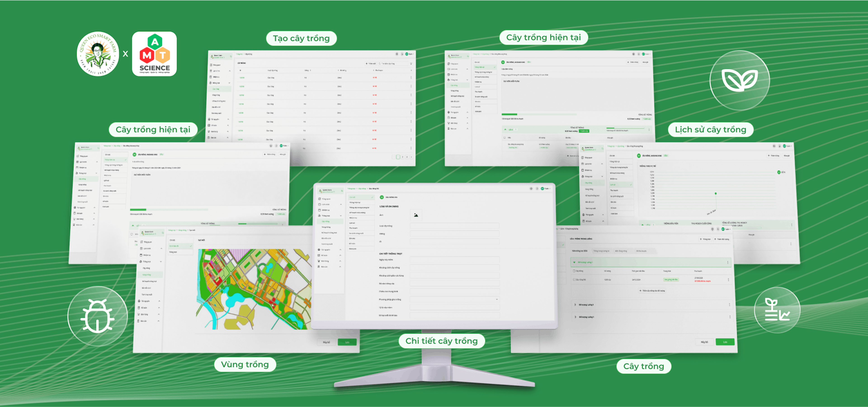The image size is (868, 407).
Task: Click the image upload placeholder beside Ảnh
Action: coord(416,215)
